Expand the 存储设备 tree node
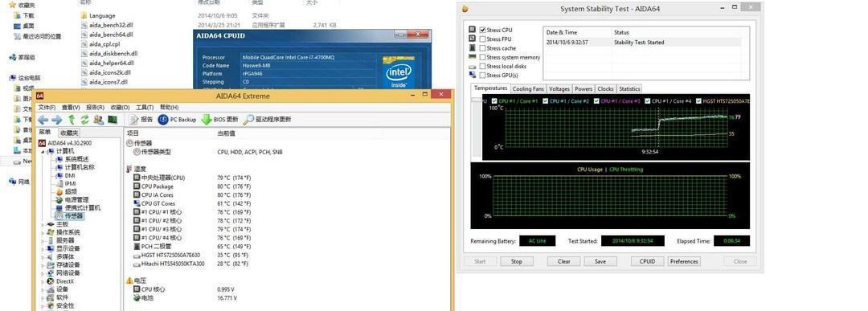The image size is (868, 311). [x=43, y=265]
